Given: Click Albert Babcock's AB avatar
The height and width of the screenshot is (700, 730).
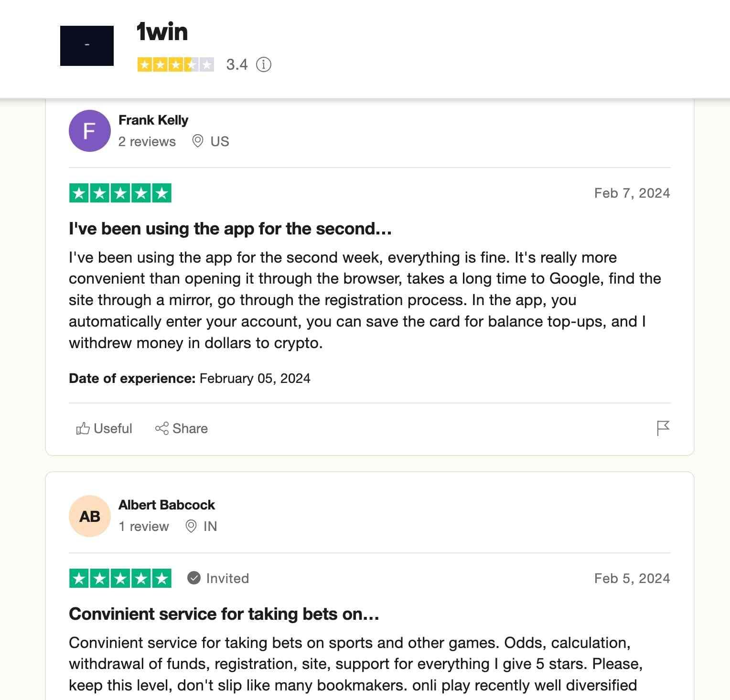Looking at the screenshot, I should (89, 516).
